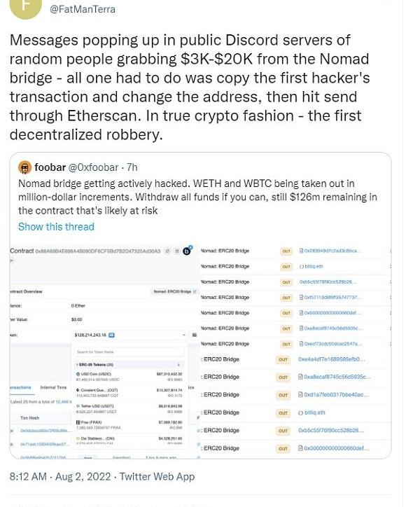Open the Internal Txns tab

coord(53,387)
